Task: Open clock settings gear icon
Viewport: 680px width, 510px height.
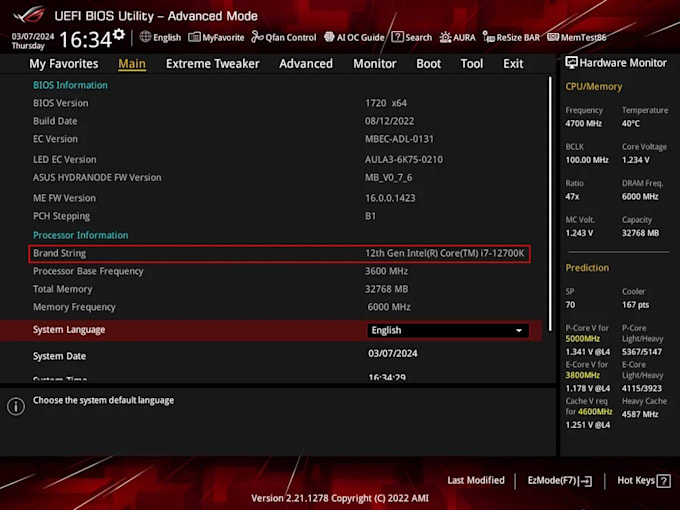Action: point(119,35)
